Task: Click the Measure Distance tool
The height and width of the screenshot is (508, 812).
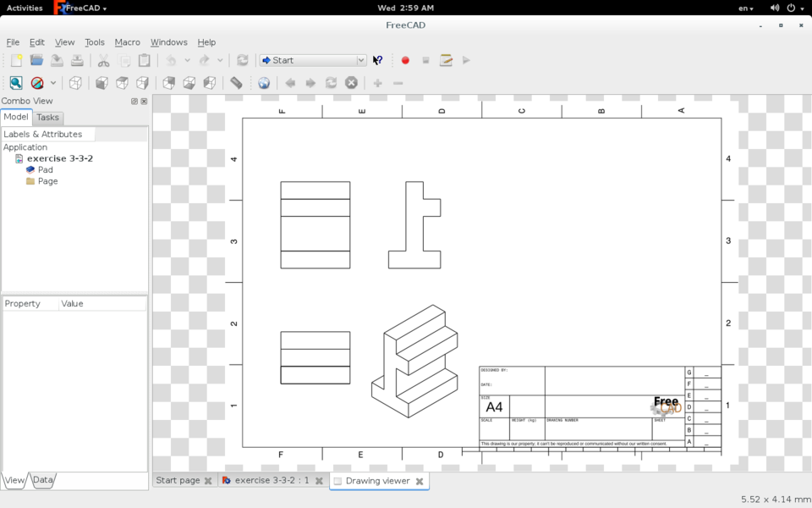Action: tap(236, 82)
